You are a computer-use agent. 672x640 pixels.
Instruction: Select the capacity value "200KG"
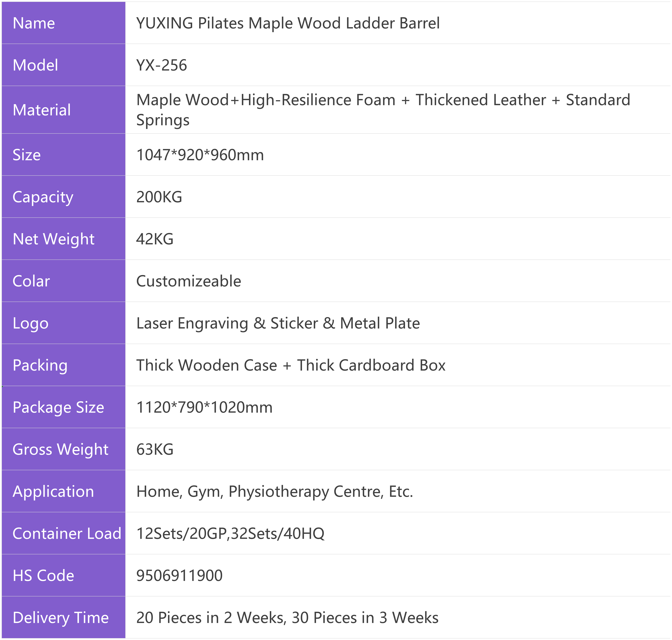[x=159, y=197]
